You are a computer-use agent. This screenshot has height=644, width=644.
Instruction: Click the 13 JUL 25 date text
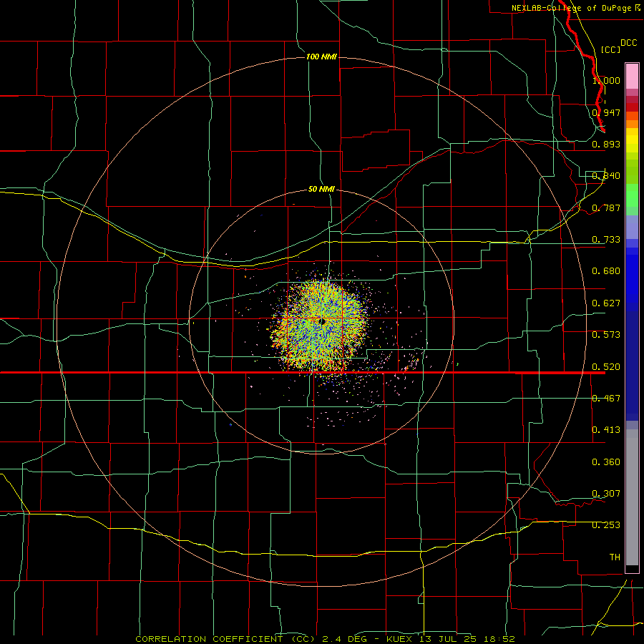coord(448,639)
